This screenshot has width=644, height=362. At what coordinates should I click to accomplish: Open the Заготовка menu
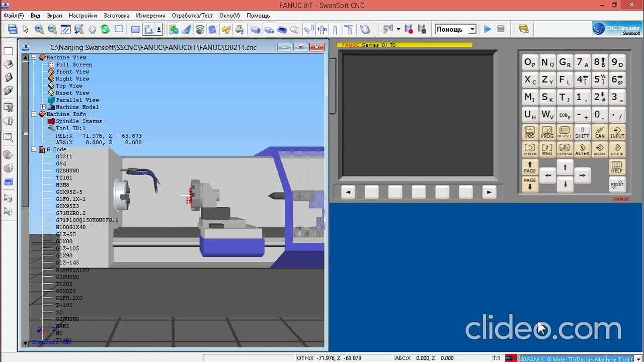116,16
